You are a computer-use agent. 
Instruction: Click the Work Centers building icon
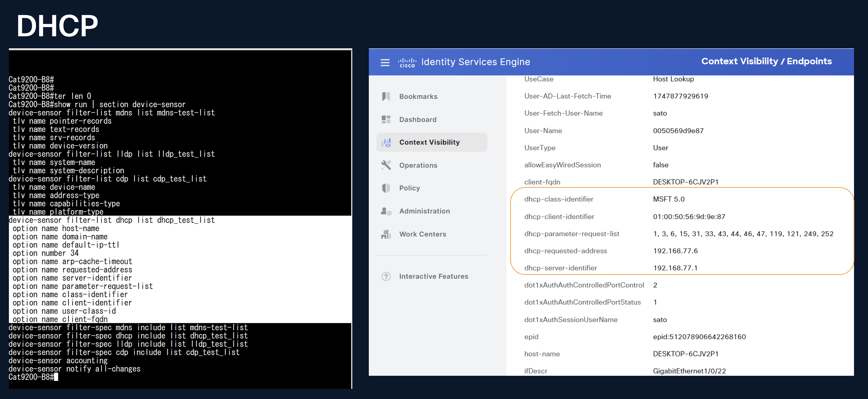pos(386,234)
